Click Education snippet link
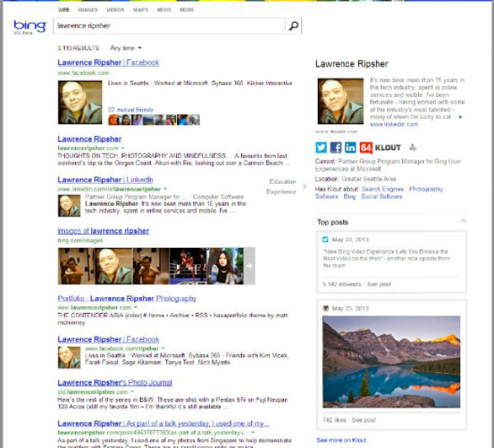This screenshot has width=494, height=448. point(282,181)
